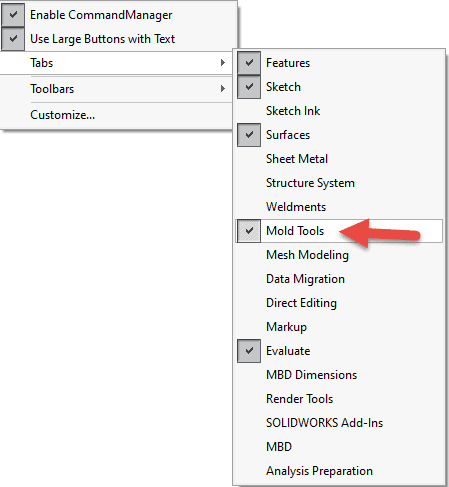
Task: Disable the Surfaces tab checkmark
Action: click(x=249, y=135)
